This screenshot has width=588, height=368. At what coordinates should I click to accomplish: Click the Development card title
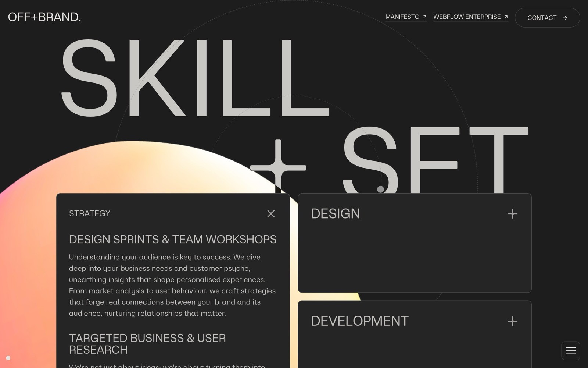(359, 321)
